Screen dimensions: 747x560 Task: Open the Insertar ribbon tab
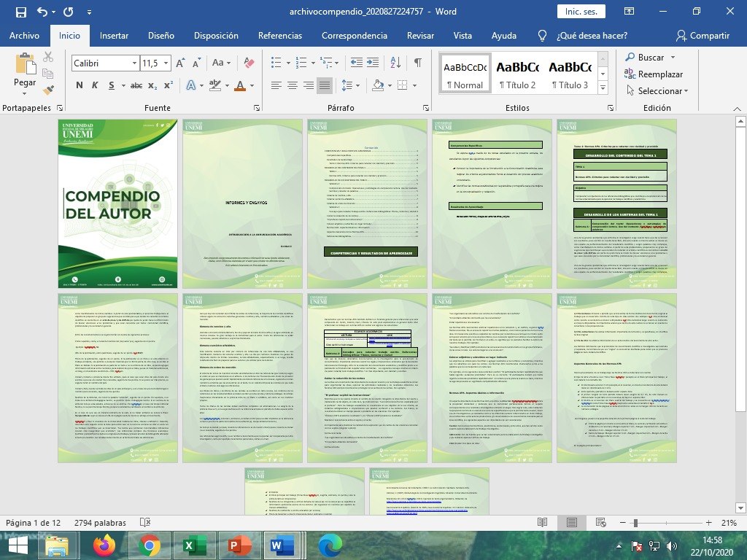pyautogui.click(x=114, y=36)
